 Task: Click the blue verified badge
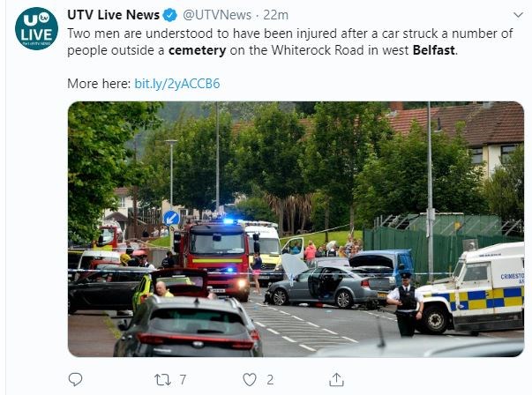170,15
